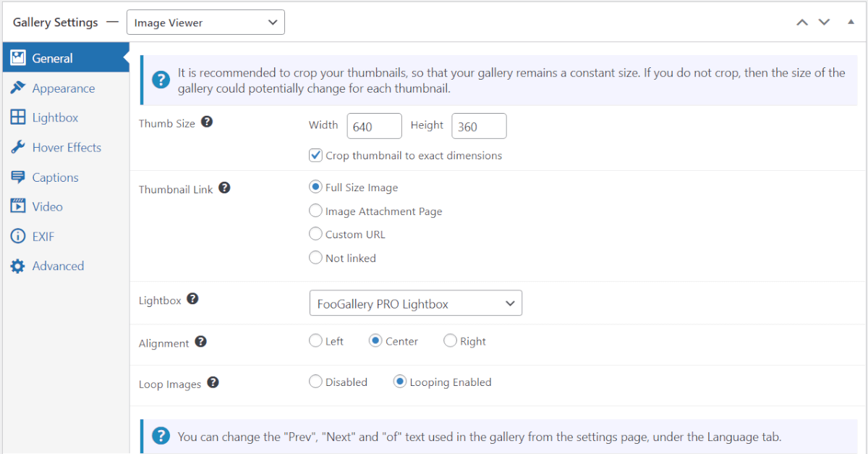868x454 pixels.
Task: Select Not linked option
Action: click(315, 257)
